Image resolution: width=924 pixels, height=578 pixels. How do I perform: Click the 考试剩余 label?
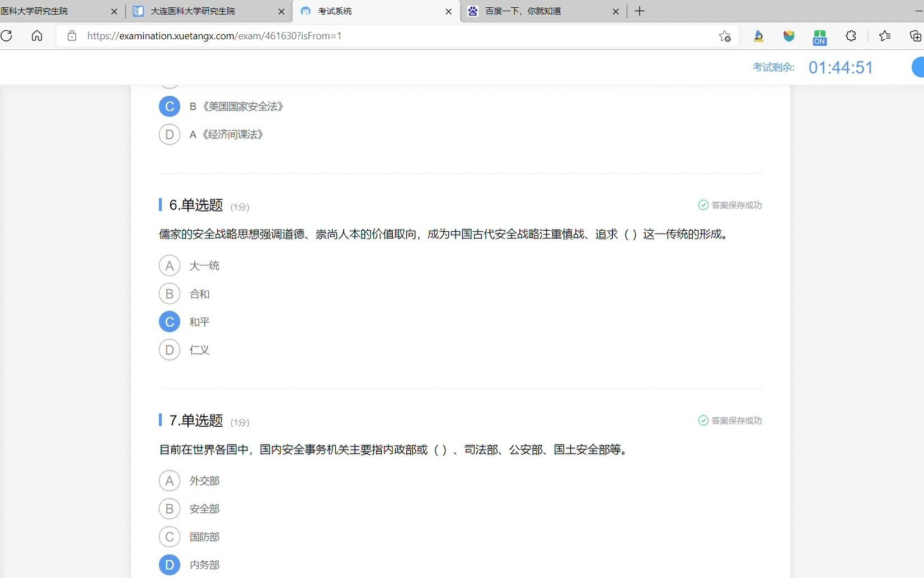[x=773, y=67]
